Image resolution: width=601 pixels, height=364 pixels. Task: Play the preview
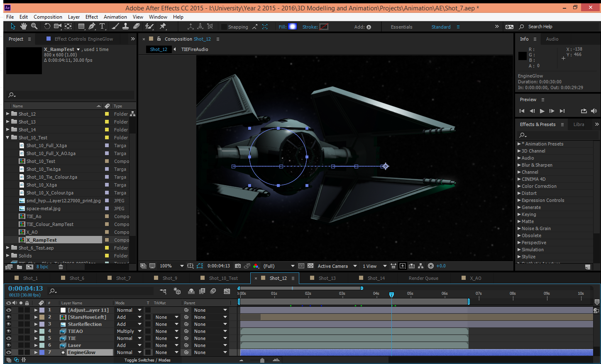[x=542, y=111]
